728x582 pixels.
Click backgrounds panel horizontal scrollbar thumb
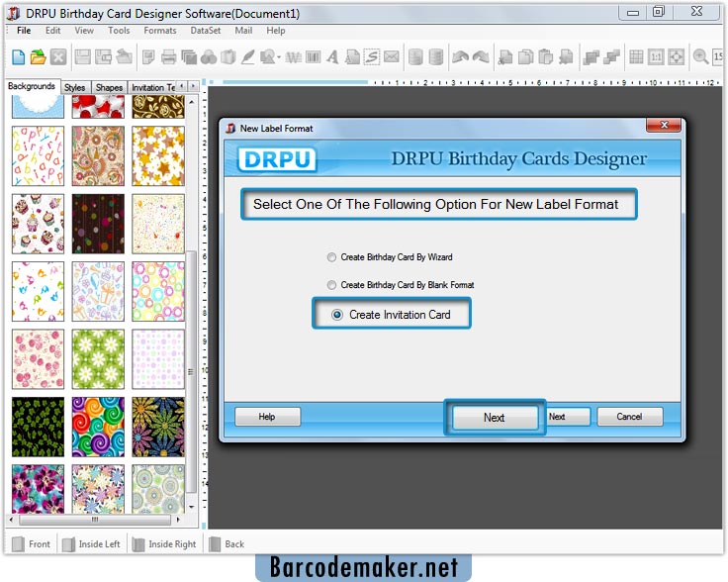click(95, 520)
